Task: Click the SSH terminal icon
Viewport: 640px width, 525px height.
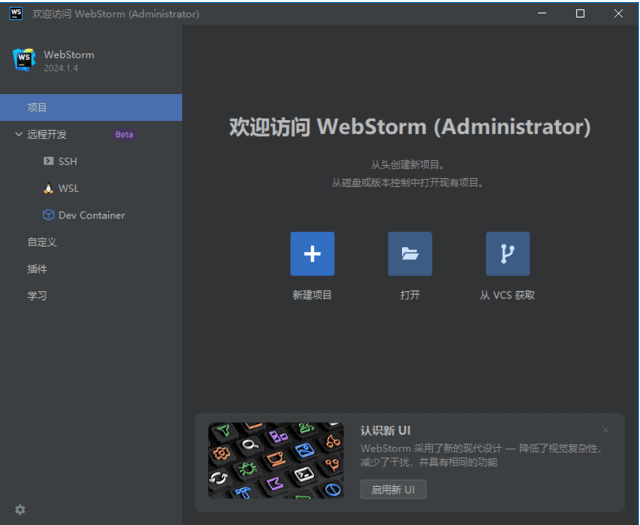Action: pyautogui.click(x=48, y=161)
